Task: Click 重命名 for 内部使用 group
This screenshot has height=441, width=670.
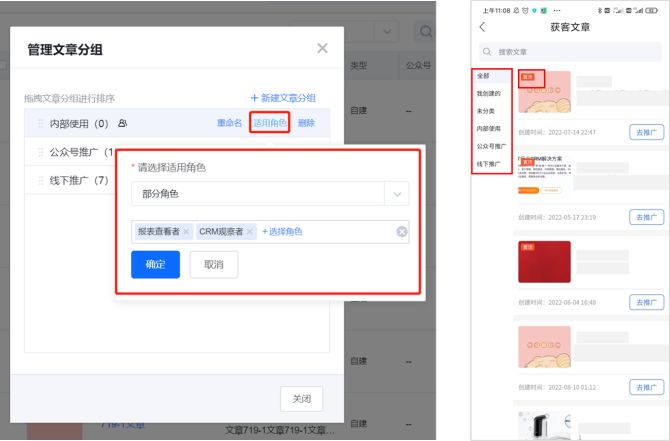Action: click(x=229, y=123)
